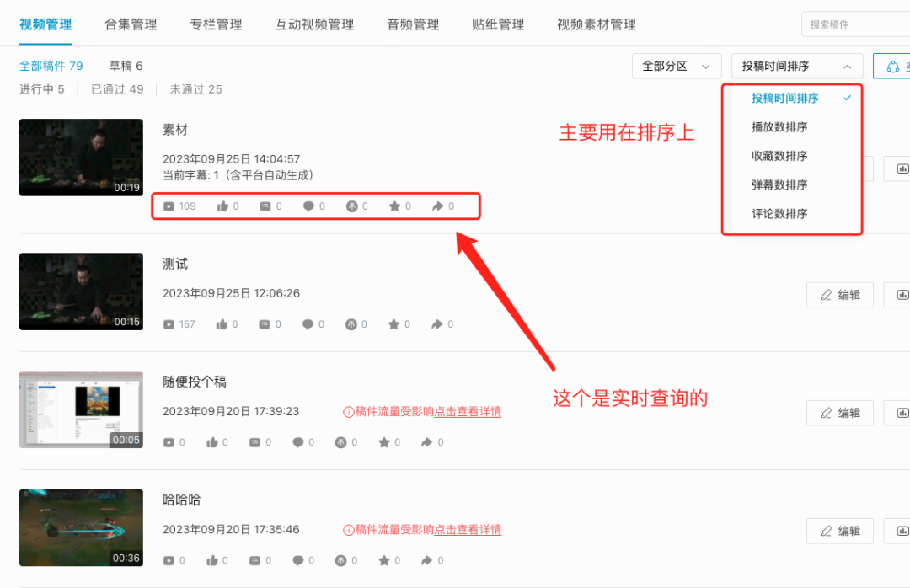Open 点击查看详情 link for 随便投个稿
Viewport: 910px width, 588px height.
468,412
